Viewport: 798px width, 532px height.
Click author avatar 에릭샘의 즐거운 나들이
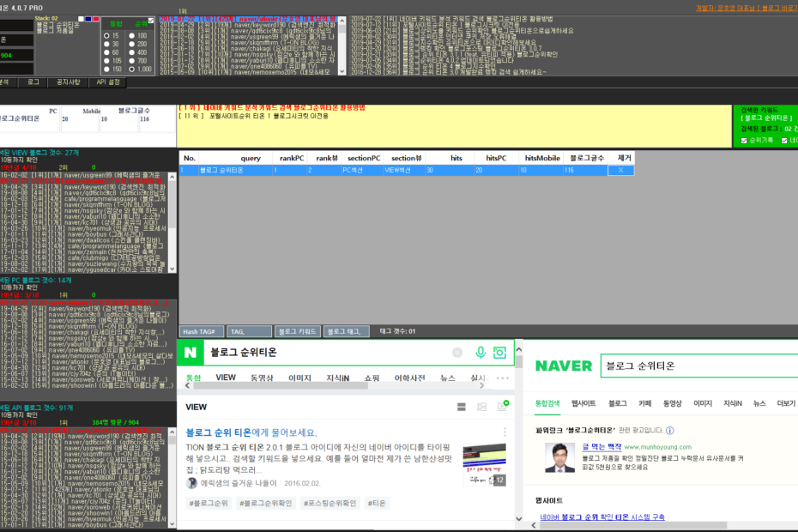191,483
